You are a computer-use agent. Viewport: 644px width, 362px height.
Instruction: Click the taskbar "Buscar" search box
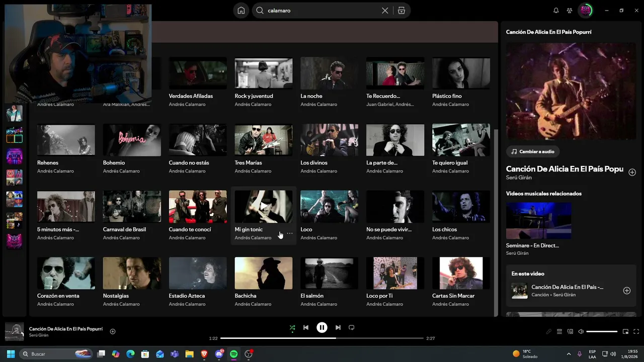click(x=56, y=354)
